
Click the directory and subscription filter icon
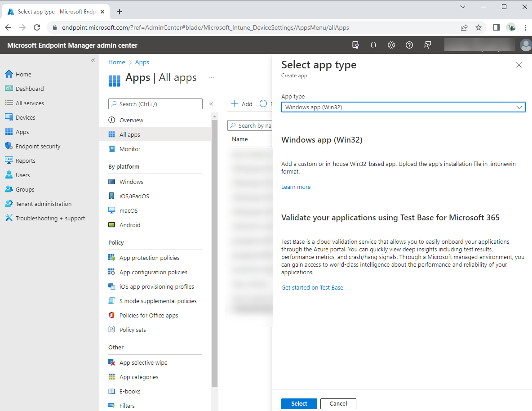click(355, 45)
